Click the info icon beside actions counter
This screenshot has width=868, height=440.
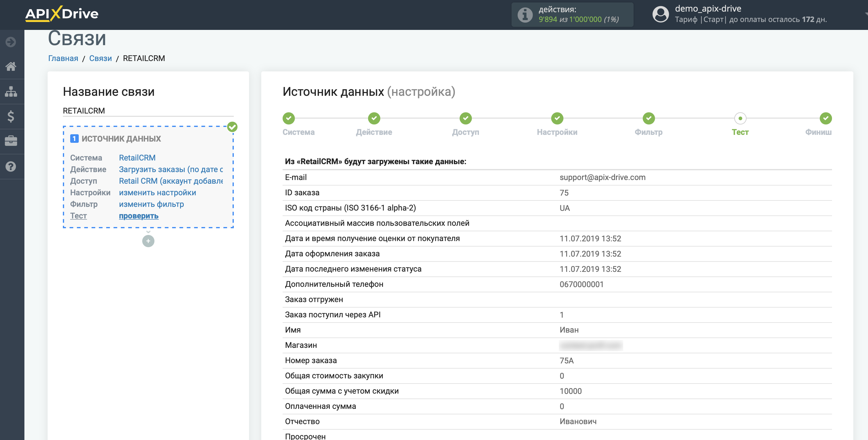tap(525, 15)
